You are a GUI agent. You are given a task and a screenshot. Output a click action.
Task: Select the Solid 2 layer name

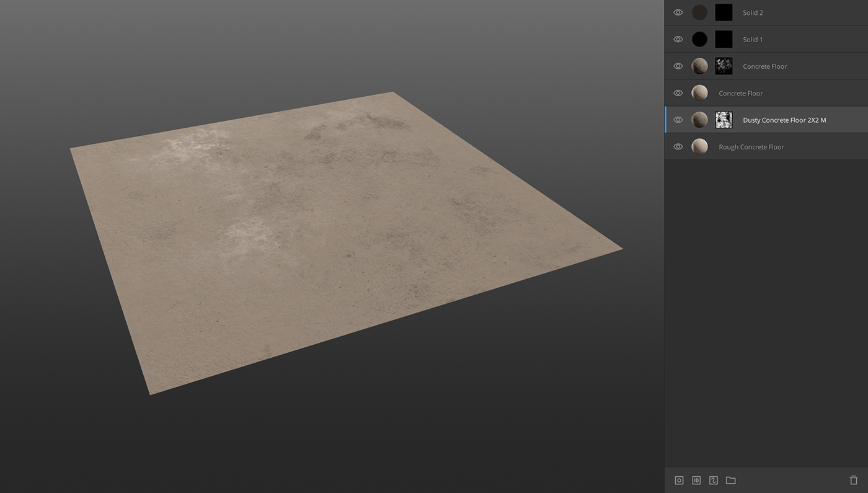pyautogui.click(x=753, y=12)
